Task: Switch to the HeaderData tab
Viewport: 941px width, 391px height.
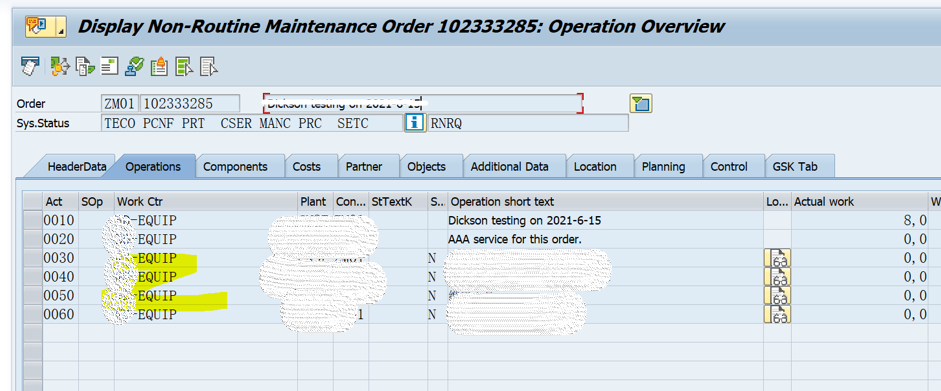Action: pyautogui.click(x=77, y=167)
